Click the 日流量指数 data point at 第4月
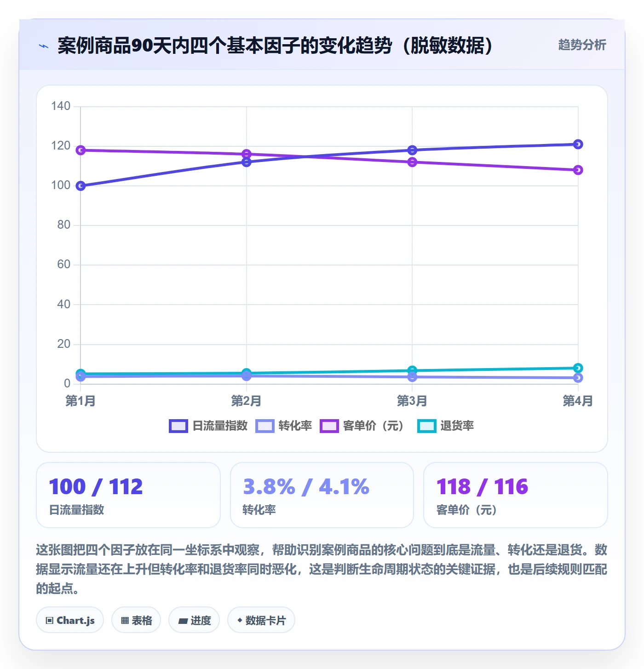This screenshot has width=644, height=669. [578, 144]
